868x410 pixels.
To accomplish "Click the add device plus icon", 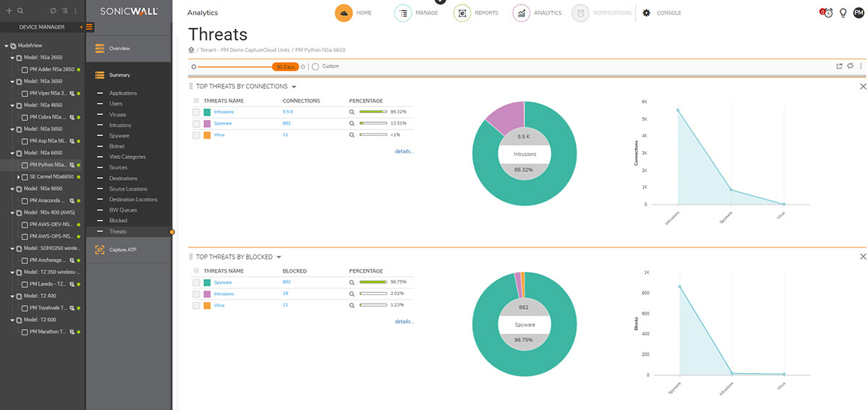I will click(9, 11).
